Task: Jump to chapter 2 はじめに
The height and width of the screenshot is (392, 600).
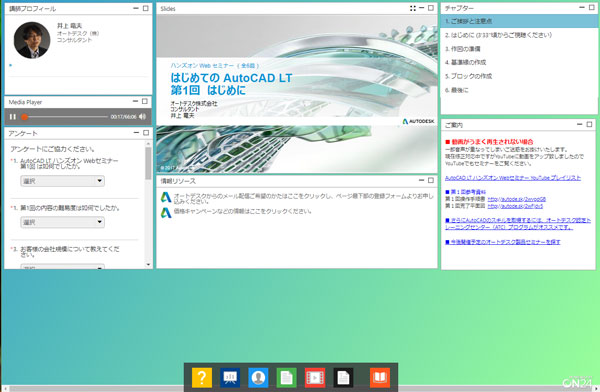Action: pos(519,35)
